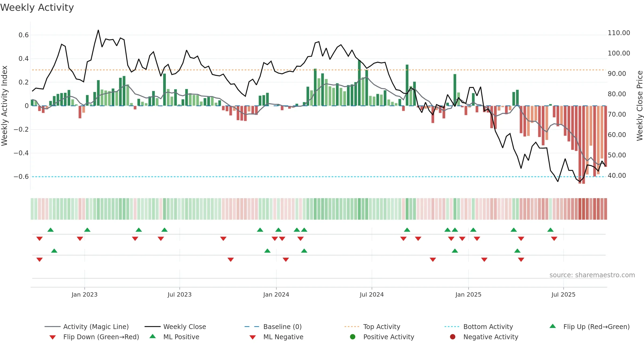This screenshot has width=644, height=362.
Task: Click the Jul 2023 x-axis label
Action: [x=180, y=294]
